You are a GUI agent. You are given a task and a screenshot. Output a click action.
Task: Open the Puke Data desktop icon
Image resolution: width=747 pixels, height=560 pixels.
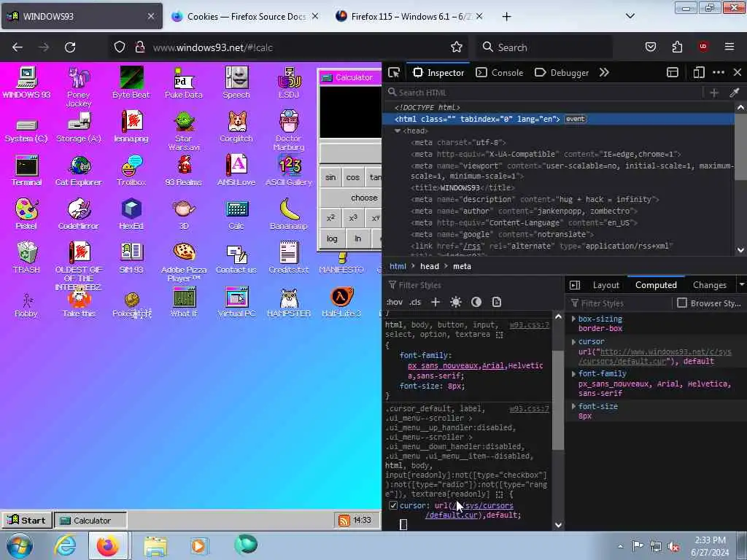(183, 82)
